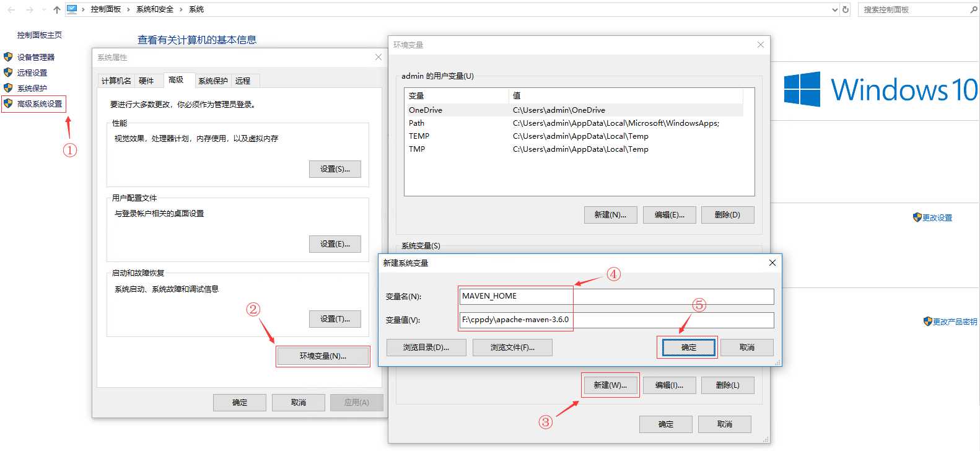The height and width of the screenshot is (451, 980).
Task: Open 远程设置 in the sidebar
Action: [32, 72]
